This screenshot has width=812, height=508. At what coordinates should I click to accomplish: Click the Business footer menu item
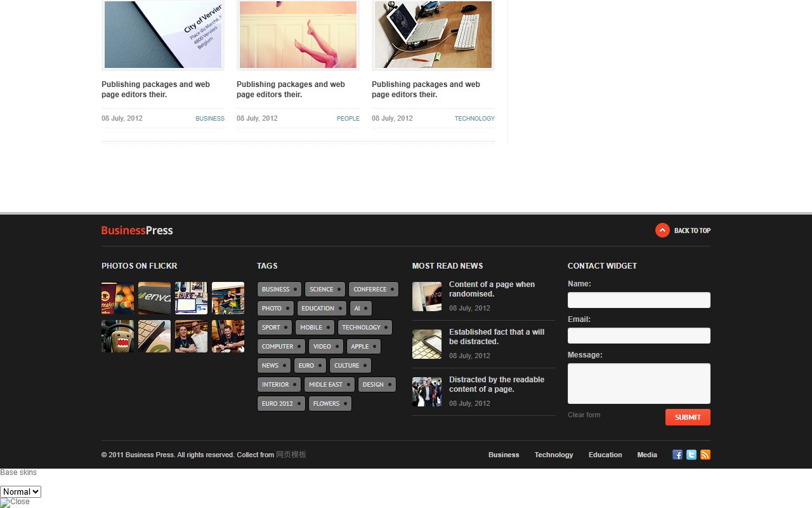point(504,455)
